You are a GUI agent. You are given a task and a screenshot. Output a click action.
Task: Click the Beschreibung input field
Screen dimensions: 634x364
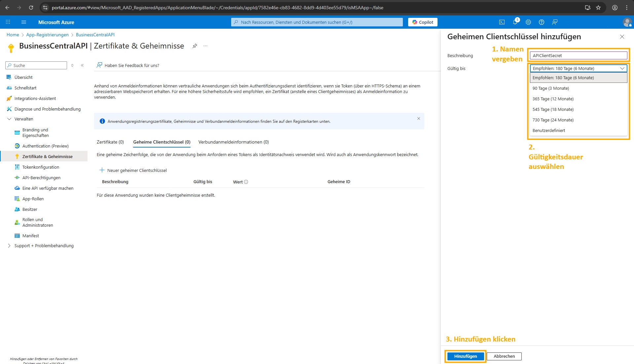579,55
